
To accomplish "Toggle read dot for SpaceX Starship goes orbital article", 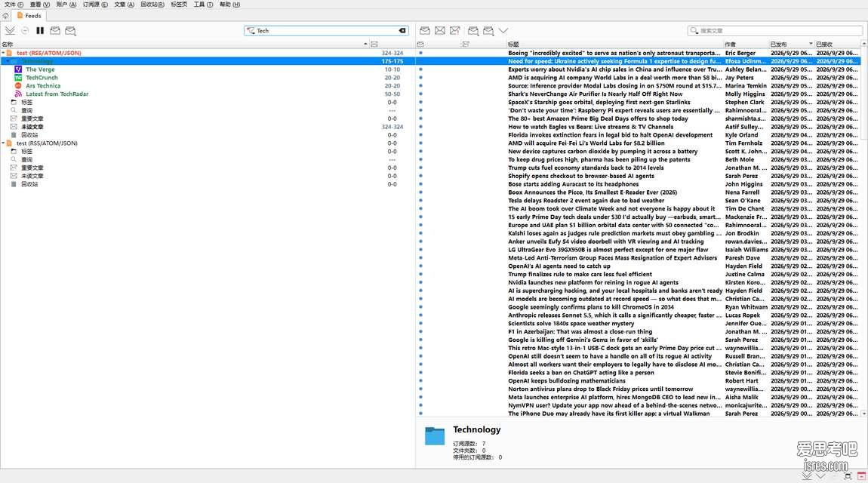I will pos(420,103).
